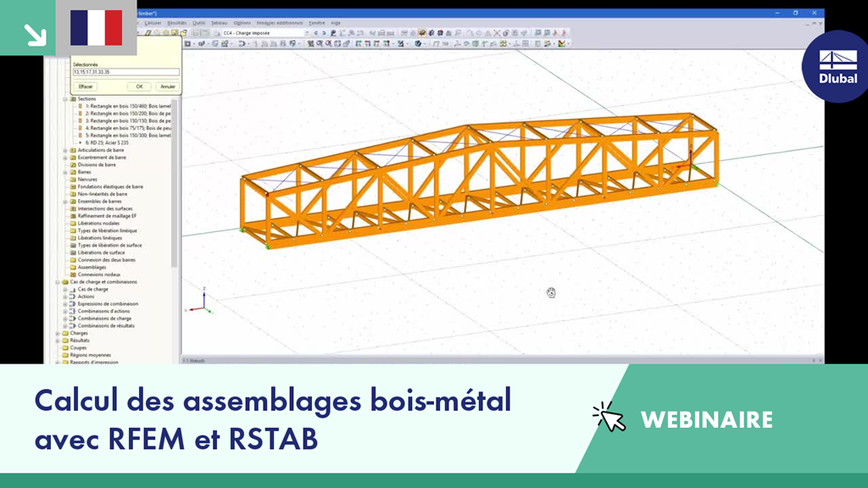
Task: Open the Outils menu
Action: (198, 23)
